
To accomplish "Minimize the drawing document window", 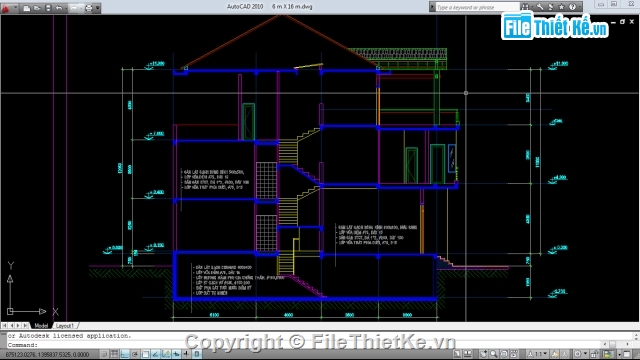I will tap(613, 22).
